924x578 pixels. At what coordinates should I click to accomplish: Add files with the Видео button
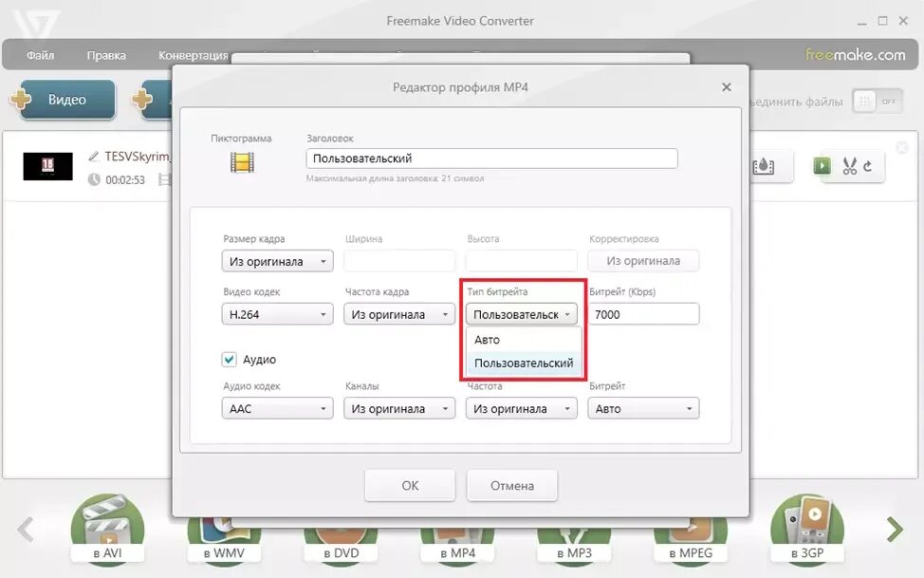pyautogui.click(x=66, y=99)
